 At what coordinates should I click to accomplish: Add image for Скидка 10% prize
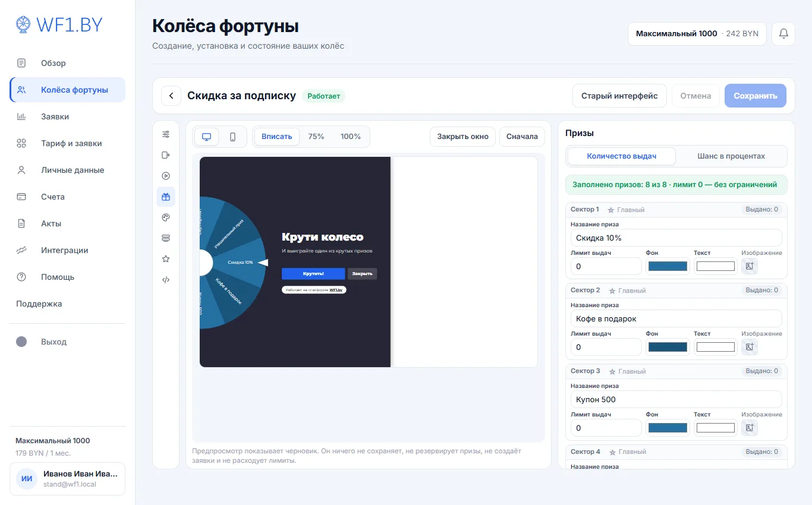750,266
